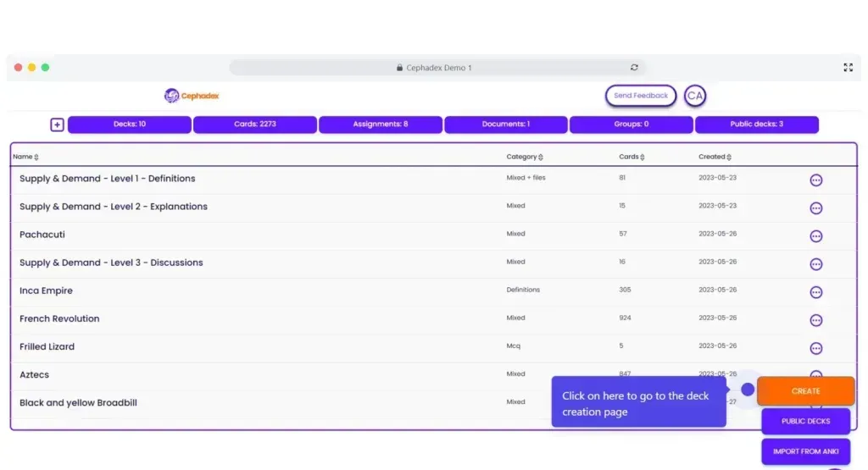
Task: Open more options for Frilled Lizard deck
Action: click(x=816, y=348)
